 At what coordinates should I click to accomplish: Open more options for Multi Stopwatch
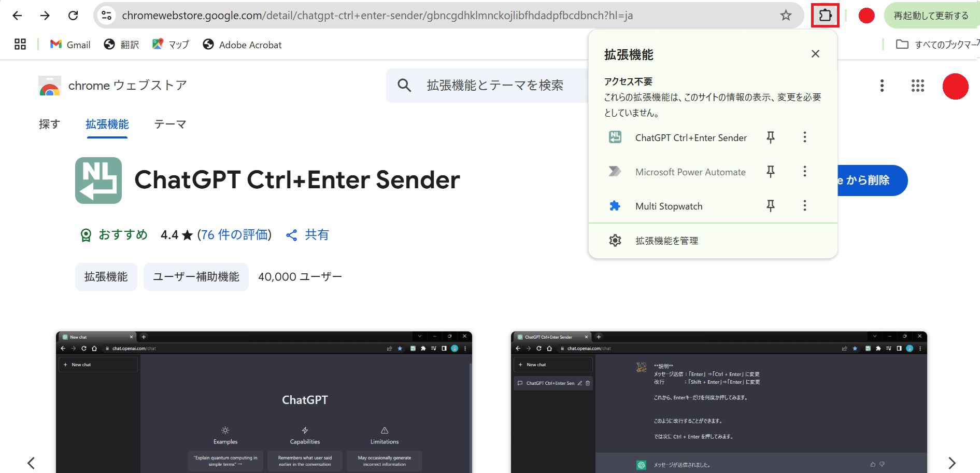(805, 206)
